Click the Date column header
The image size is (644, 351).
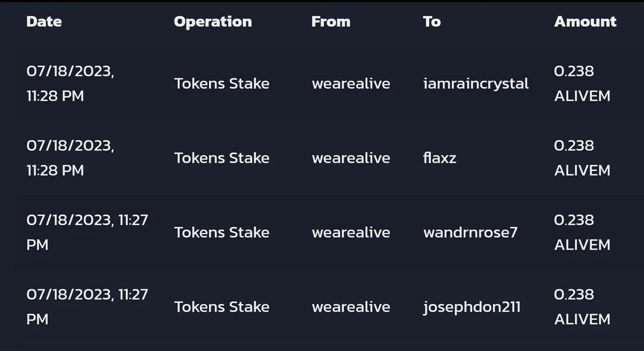[x=44, y=22]
